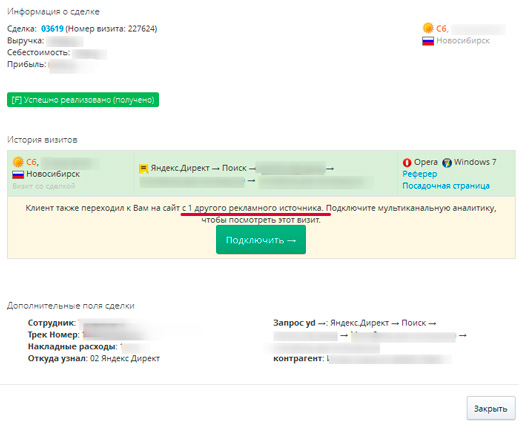Screen dimensions: 519x426
Task: Click the Windows 7 text label
Action: coord(475,162)
